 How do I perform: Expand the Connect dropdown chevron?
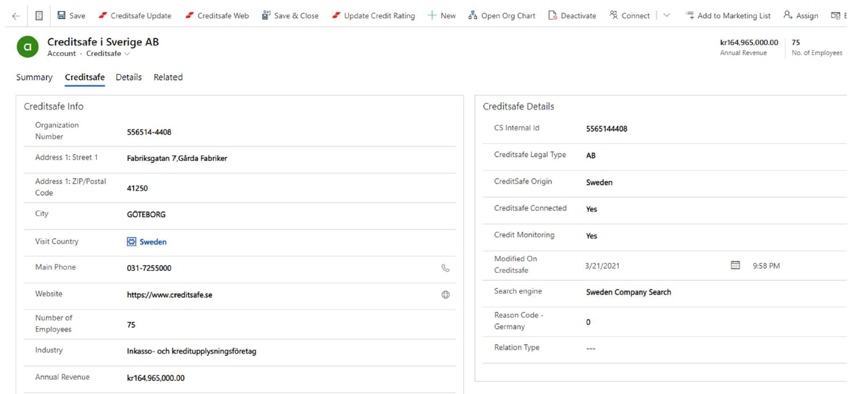666,16
